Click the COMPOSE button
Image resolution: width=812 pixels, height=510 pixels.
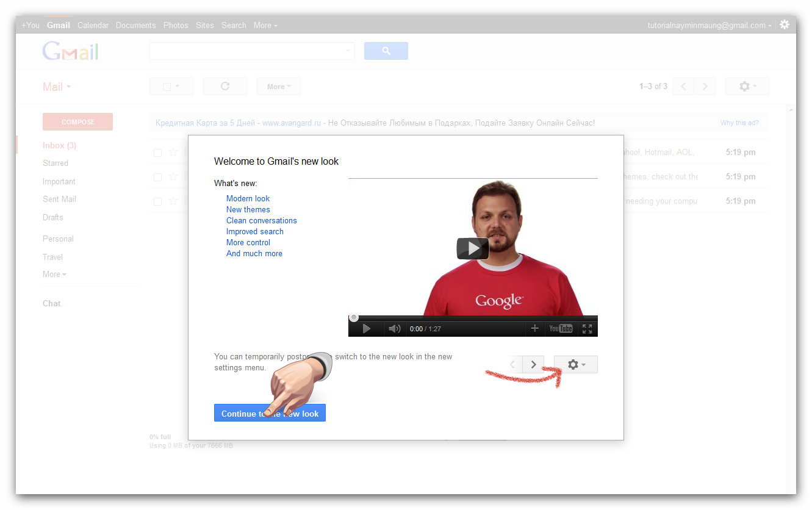coord(77,122)
